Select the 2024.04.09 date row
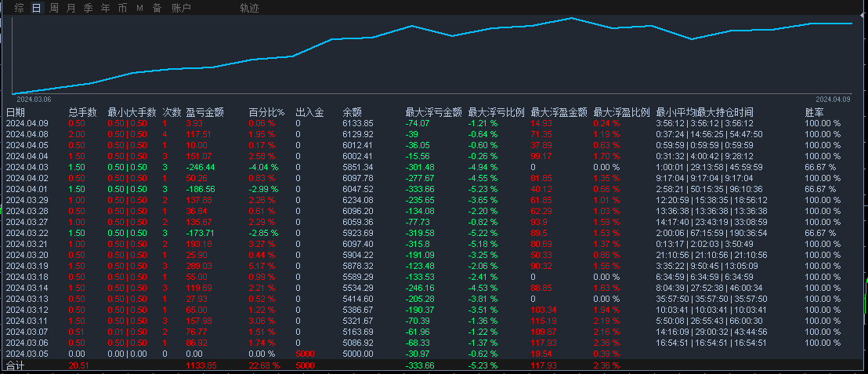This screenshot has height=374, width=868. 27,124
